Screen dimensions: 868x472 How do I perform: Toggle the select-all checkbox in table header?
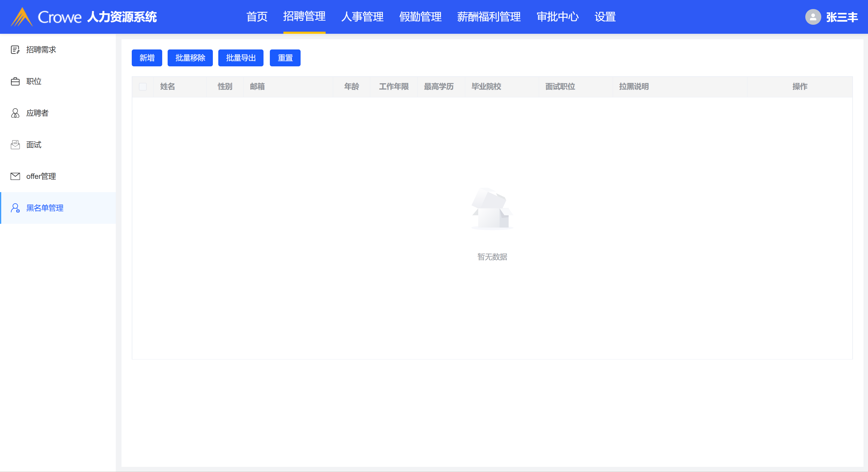143,87
